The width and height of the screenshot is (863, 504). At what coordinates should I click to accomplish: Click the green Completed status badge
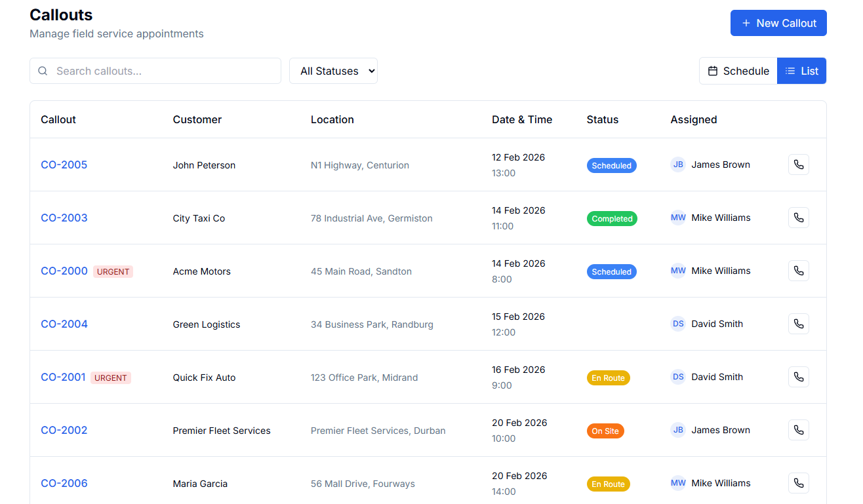(x=611, y=219)
